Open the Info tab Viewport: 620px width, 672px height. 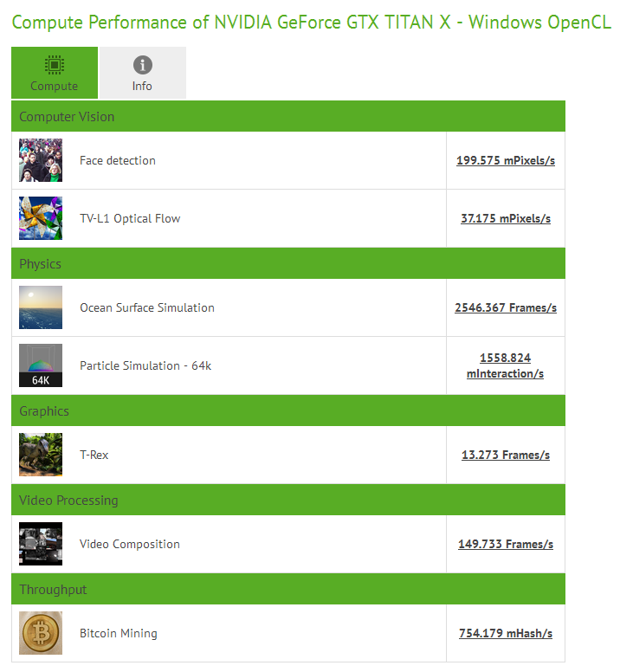coord(142,73)
